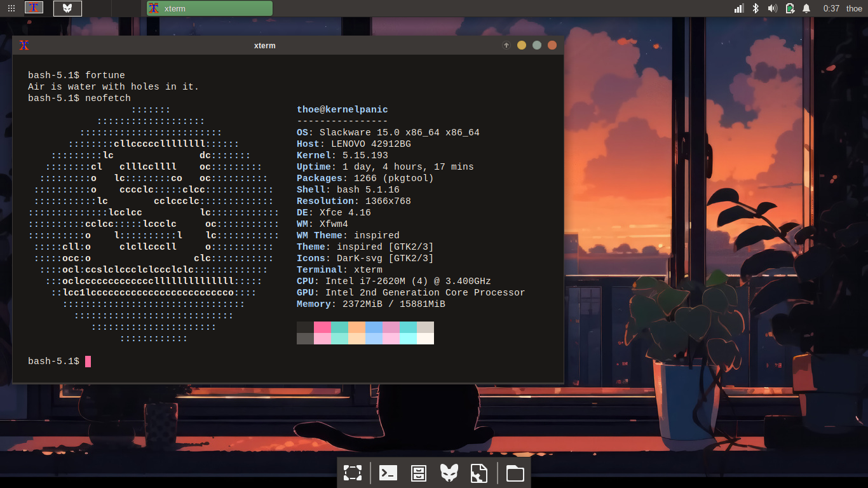
Task: Open the folder icon in the dock
Action: click(515, 473)
